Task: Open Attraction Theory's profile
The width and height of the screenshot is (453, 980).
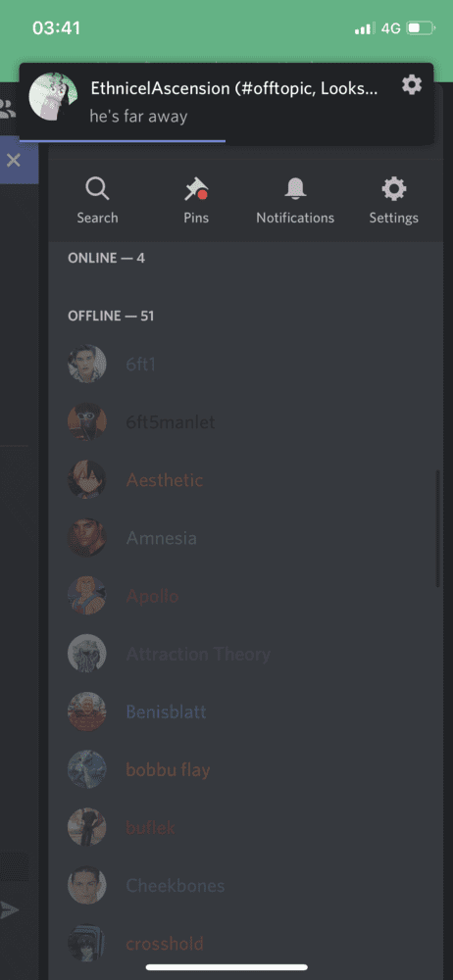Action: (245, 654)
